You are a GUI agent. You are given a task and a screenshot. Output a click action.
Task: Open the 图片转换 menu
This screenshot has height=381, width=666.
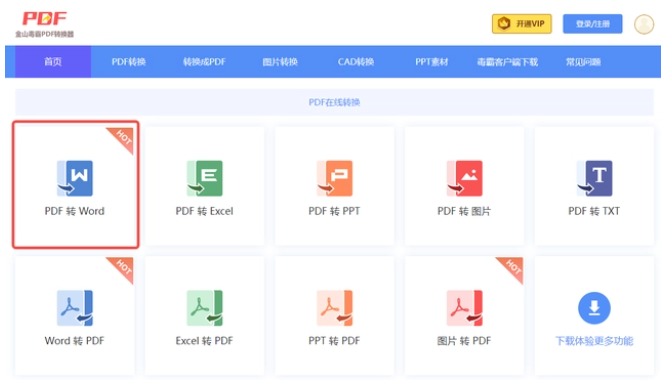coord(280,62)
